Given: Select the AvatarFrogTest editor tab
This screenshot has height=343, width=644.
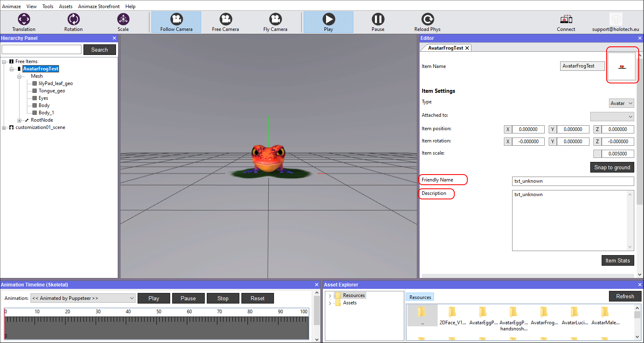Looking at the screenshot, I should (x=445, y=48).
